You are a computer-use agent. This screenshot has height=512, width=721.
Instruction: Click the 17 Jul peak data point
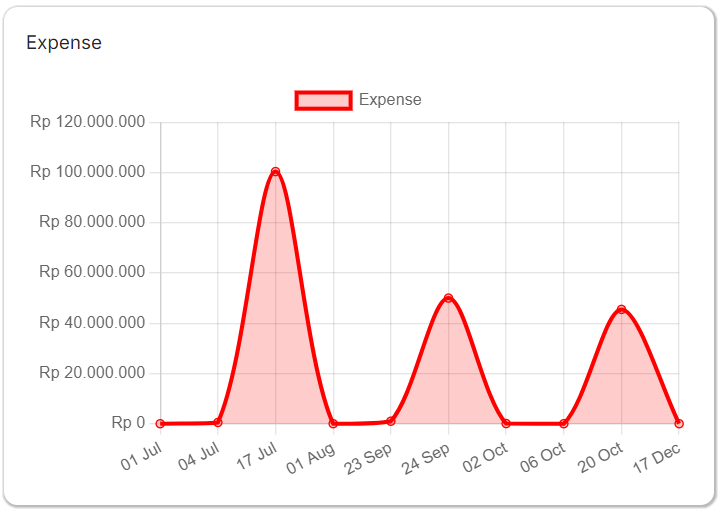click(275, 172)
